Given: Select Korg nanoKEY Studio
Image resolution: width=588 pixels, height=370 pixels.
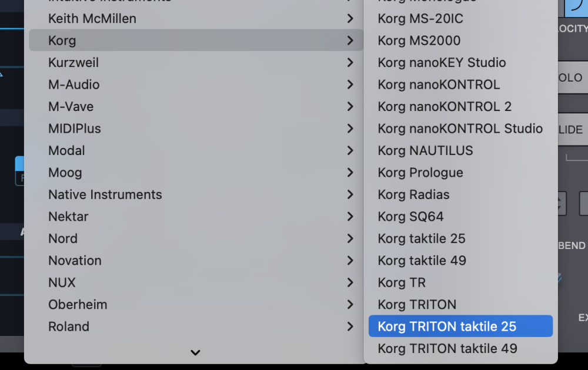Looking at the screenshot, I should click(442, 63).
